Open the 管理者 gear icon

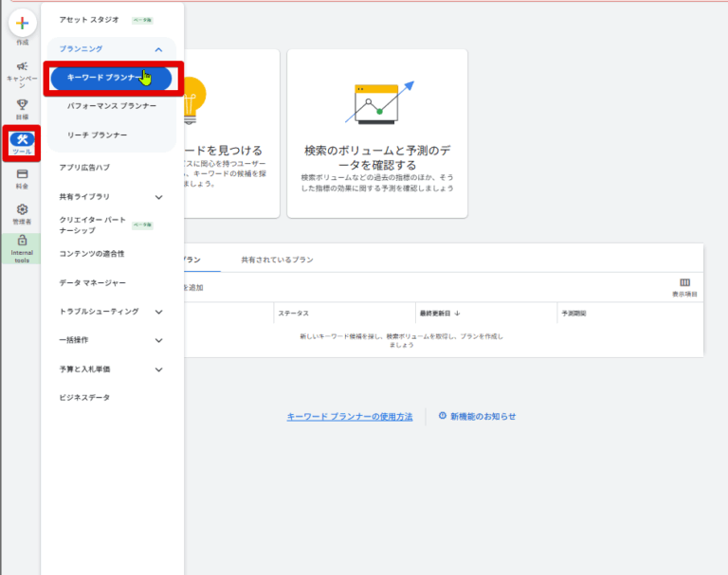22,209
